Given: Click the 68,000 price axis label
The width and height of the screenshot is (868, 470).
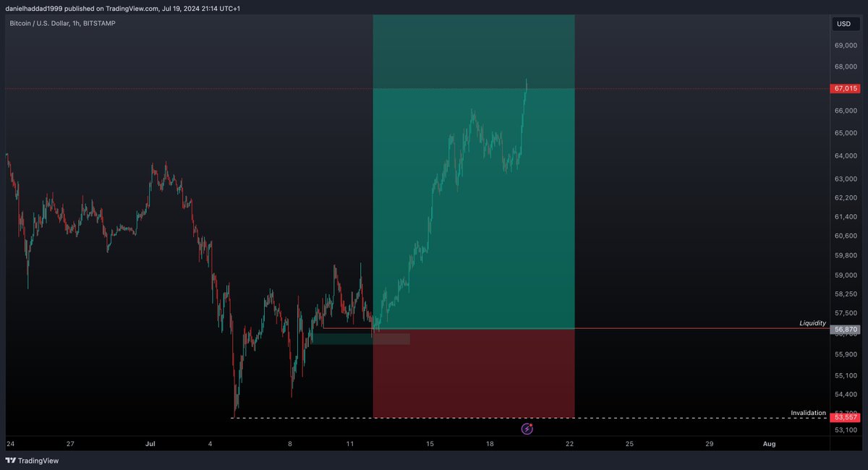Looking at the screenshot, I should pos(845,67).
